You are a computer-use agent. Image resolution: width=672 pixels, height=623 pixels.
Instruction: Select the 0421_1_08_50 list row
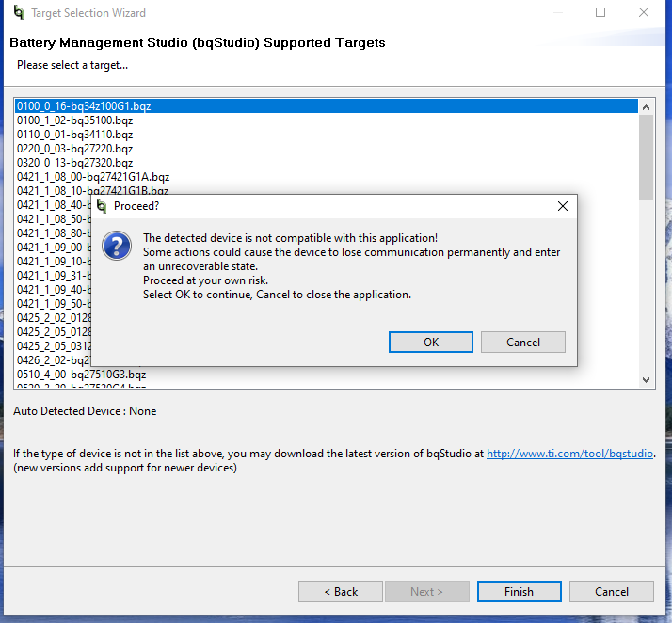tap(53, 219)
